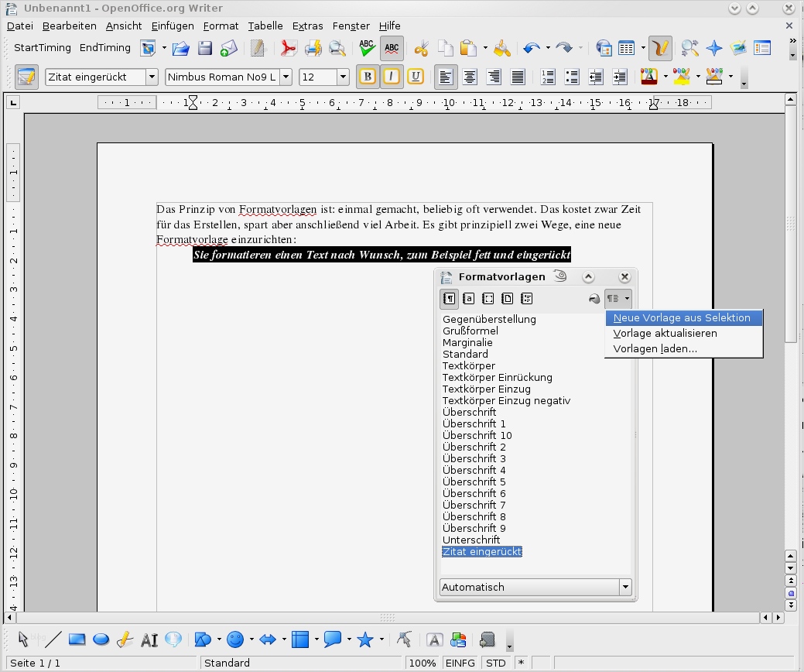Click the StartTiming button
The height and width of the screenshot is (672, 804).
pos(43,48)
